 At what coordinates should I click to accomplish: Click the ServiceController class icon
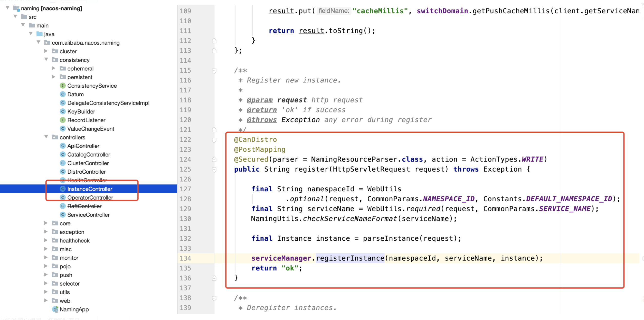62,215
